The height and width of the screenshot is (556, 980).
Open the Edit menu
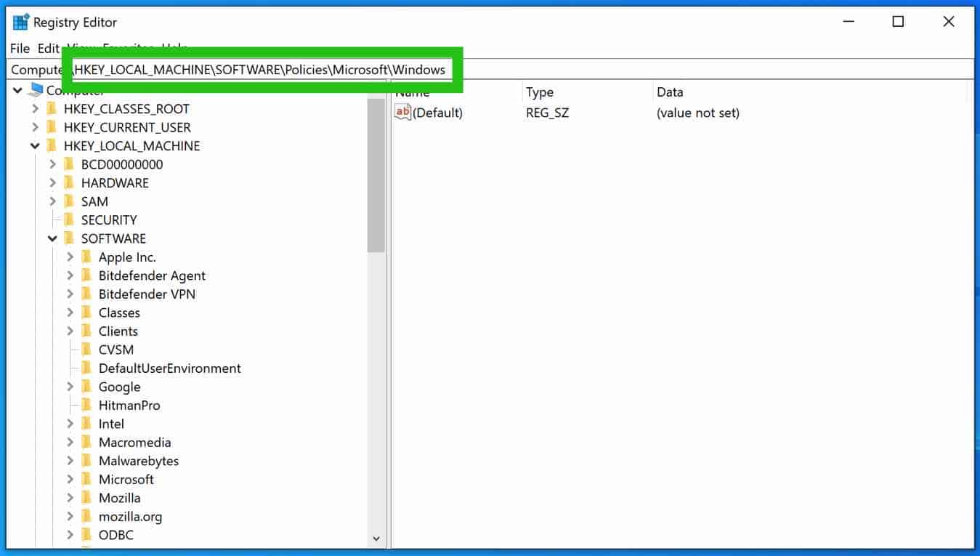(x=49, y=49)
